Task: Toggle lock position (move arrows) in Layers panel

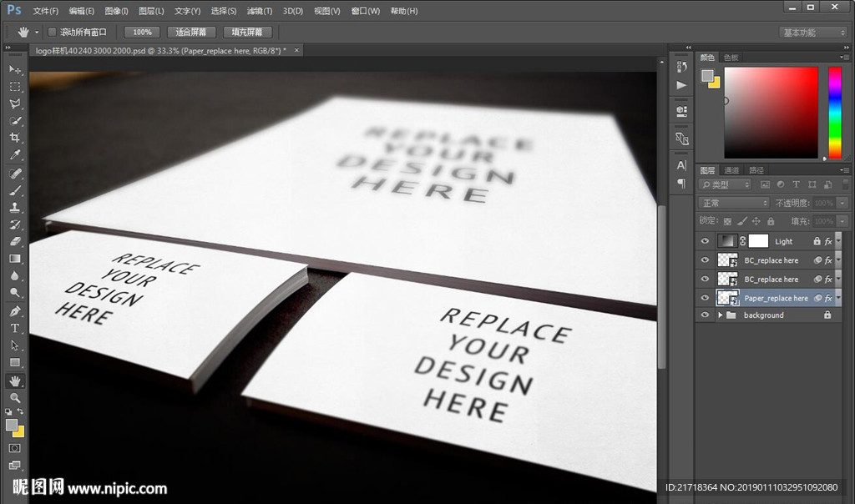Action: [756, 221]
